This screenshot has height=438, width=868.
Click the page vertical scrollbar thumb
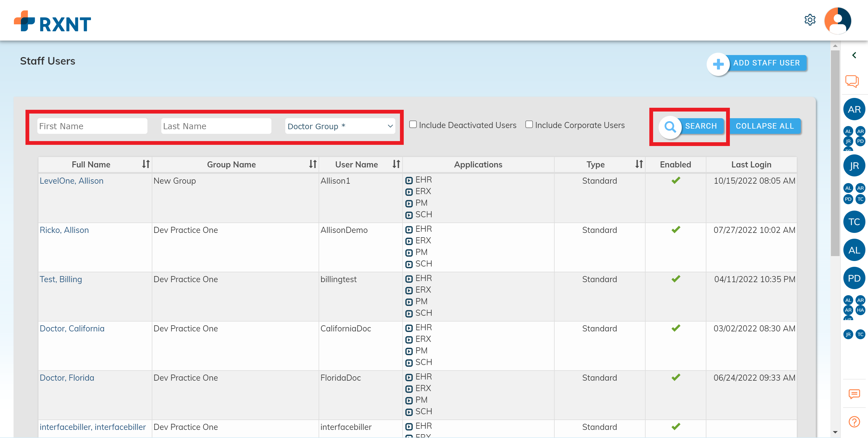[835, 153]
